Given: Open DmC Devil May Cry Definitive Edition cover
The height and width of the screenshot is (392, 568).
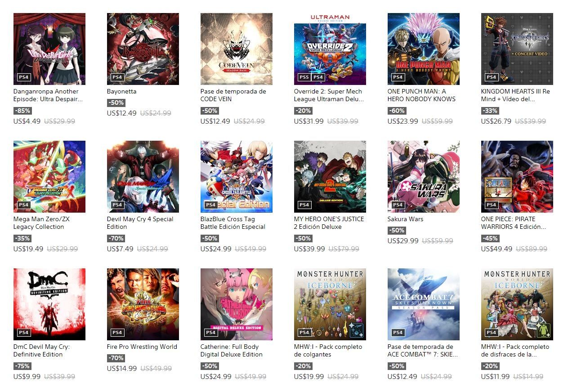Looking at the screenshot, I should [49, 304].
